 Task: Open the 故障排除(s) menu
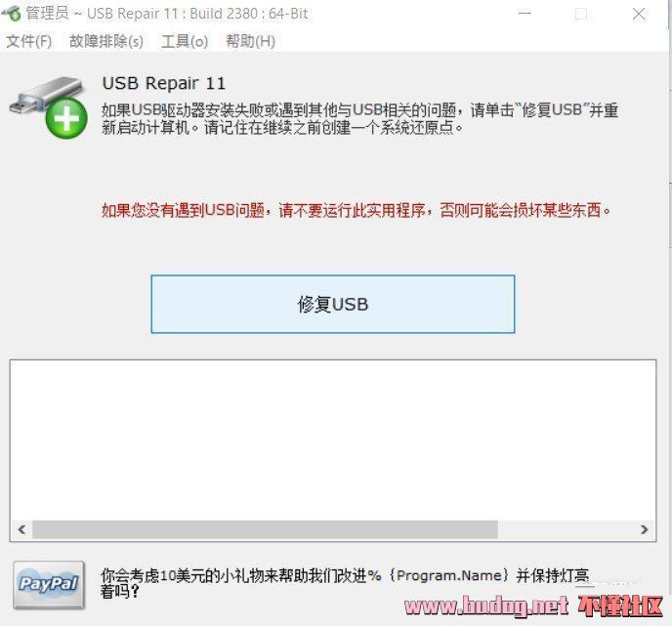[x=106, y=42]
